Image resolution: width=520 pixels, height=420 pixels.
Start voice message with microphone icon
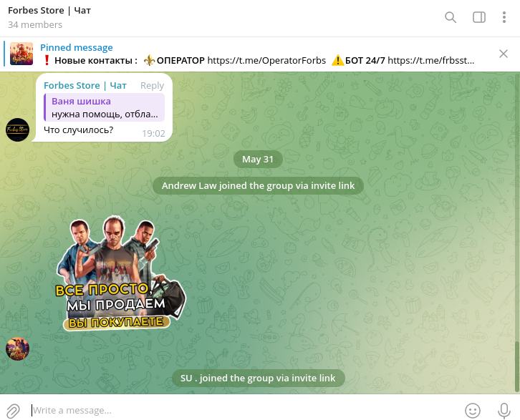504,411
